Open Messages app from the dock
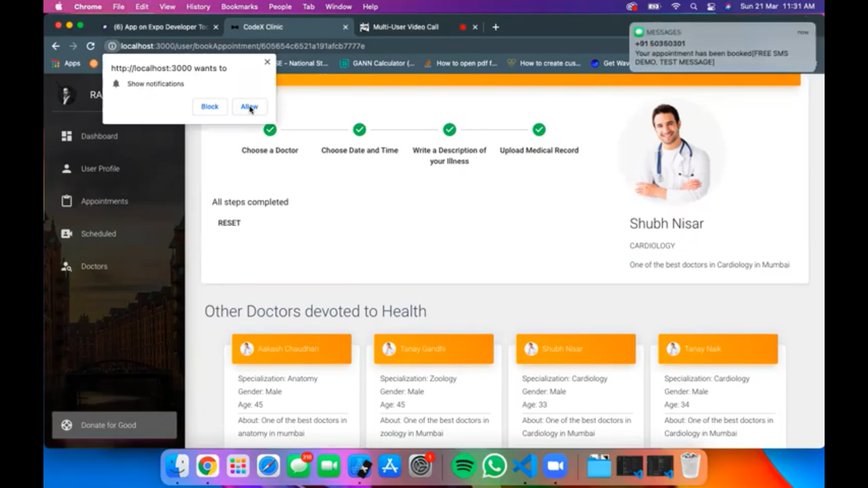 pos(299,466)
